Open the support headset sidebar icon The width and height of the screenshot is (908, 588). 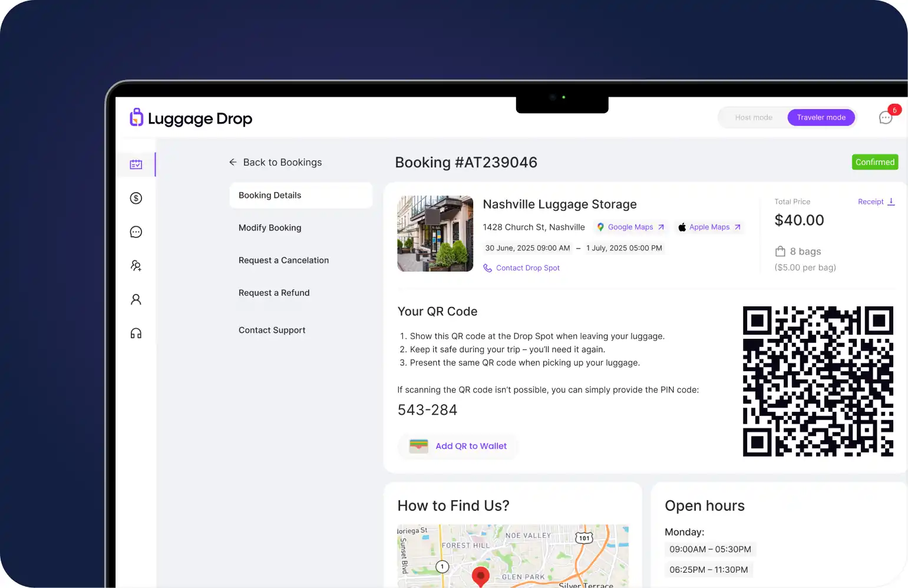[x=136, y=333]
